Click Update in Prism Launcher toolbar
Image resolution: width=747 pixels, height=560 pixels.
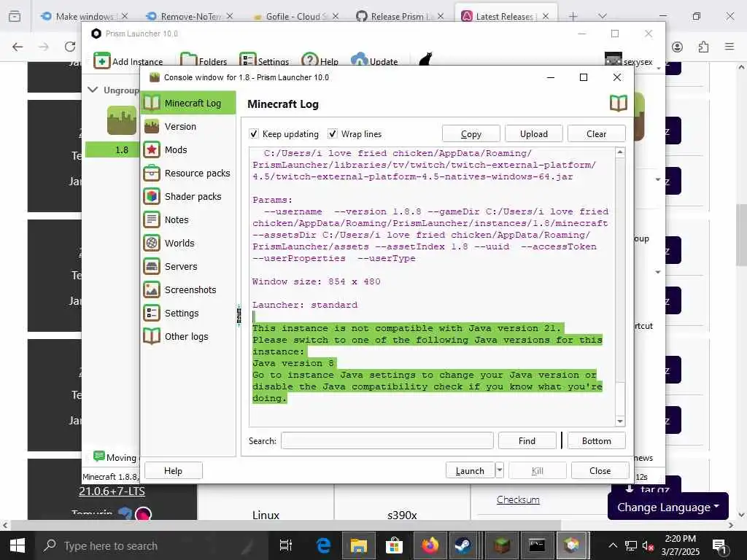(374, 61)
